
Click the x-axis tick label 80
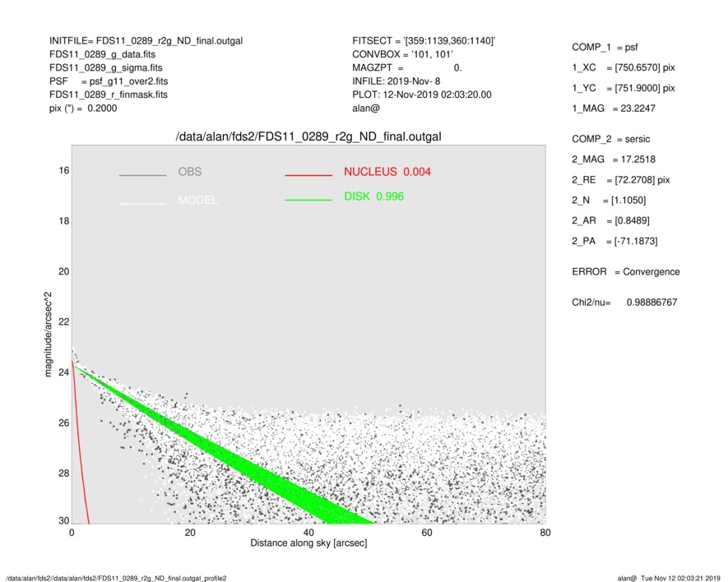[x=545, y=533]
